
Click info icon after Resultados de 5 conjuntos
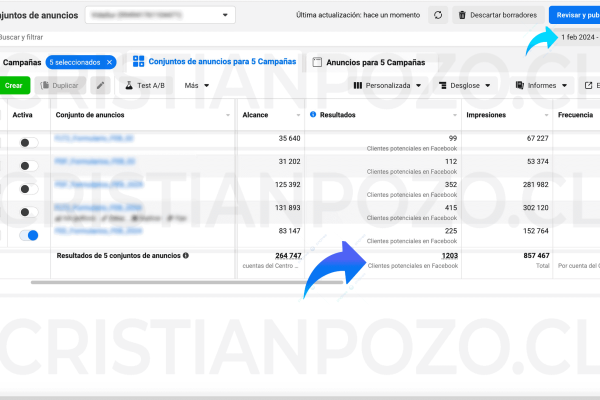point(186,255)
